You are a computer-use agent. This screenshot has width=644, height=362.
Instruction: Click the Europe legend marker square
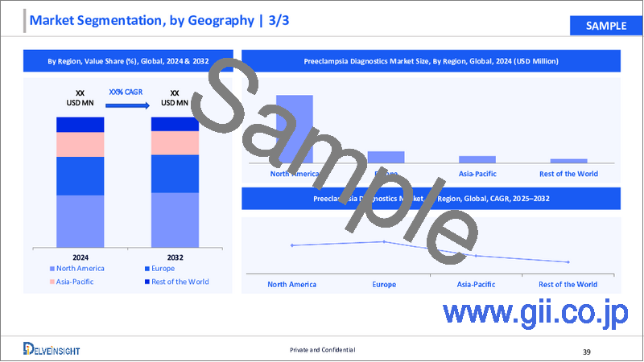click(x=145, y=269)
